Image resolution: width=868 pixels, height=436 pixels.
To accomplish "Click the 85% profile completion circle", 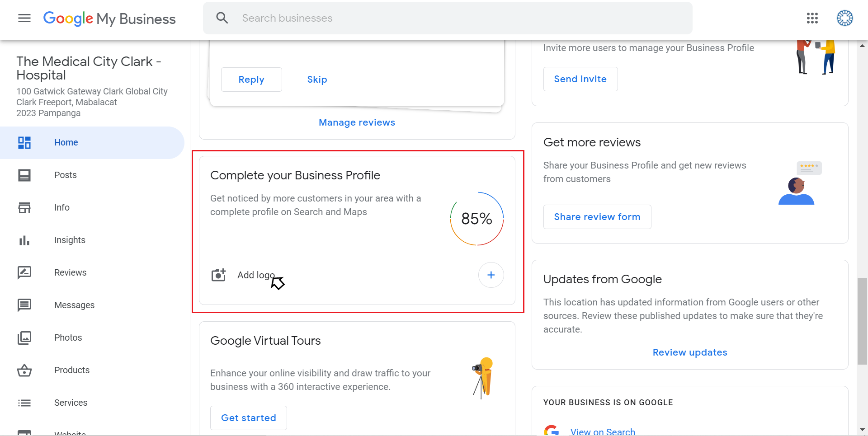I will pyautogui.click(x=476, y=219).
